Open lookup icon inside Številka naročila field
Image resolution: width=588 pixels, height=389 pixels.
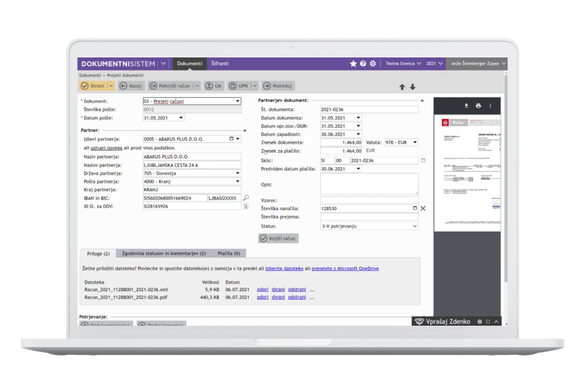click(x=415, y=208)
